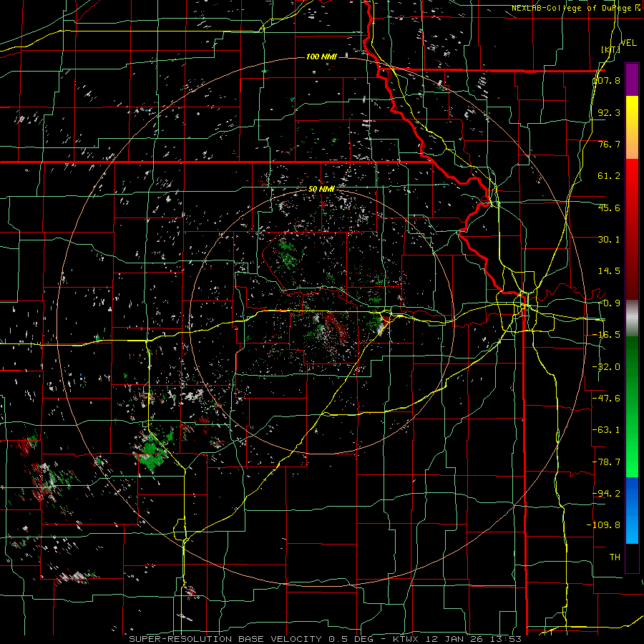
Task: Select the -16.5 scale value
Action: click(607, 335)
